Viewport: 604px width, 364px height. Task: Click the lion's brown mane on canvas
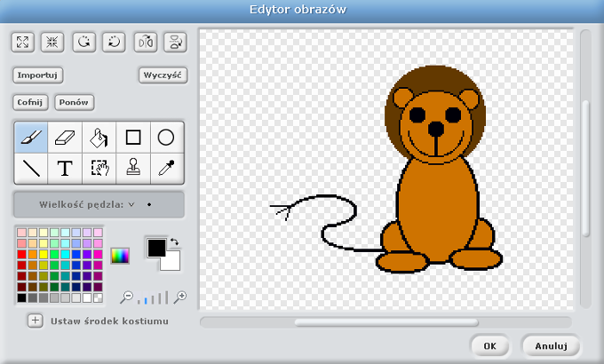click(x=435, y=78)
